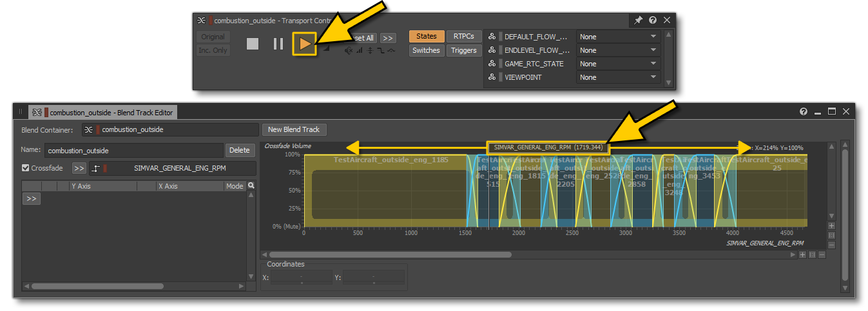The width and height of the screenshot is (868, 311).
Task: Click the Original button
Action: (x=213, y=37)
